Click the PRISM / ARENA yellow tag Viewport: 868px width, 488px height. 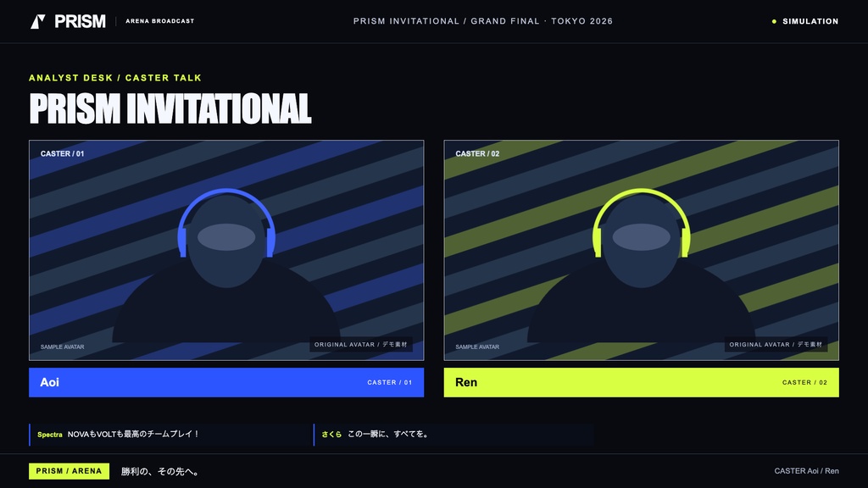click(x=70, y=471)
